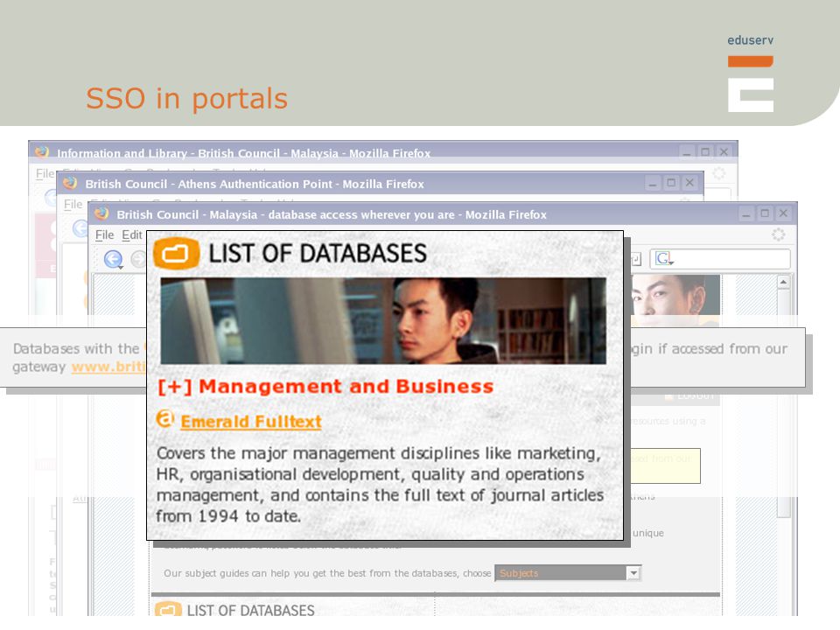Open File menu in Athens Authentication Point window
Viewport: 840px width, 630px height.
pyautogui.click(x=73, y=204)
